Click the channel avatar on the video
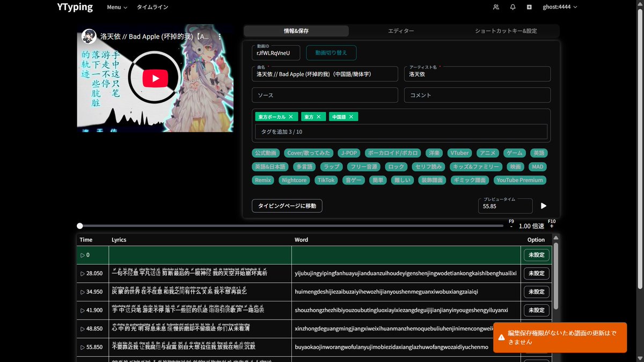Image resolution: width=644 pixels, height=362 pixels. [89, 37]
